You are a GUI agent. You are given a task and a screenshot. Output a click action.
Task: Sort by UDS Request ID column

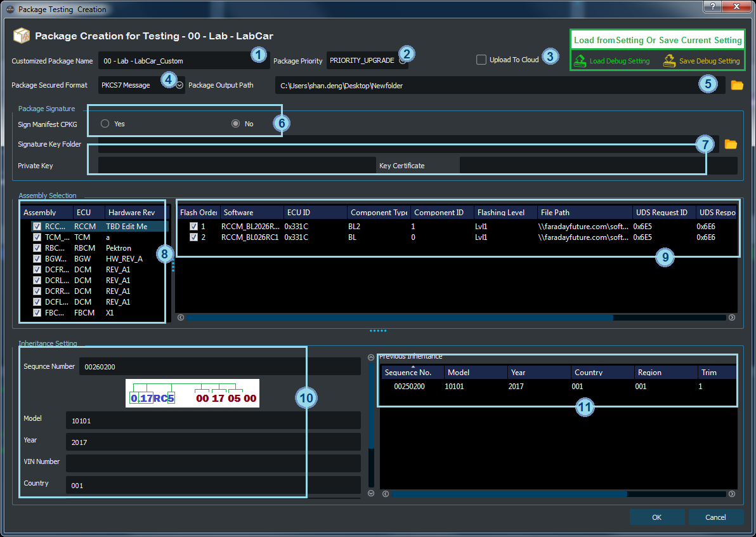(664, 212)
